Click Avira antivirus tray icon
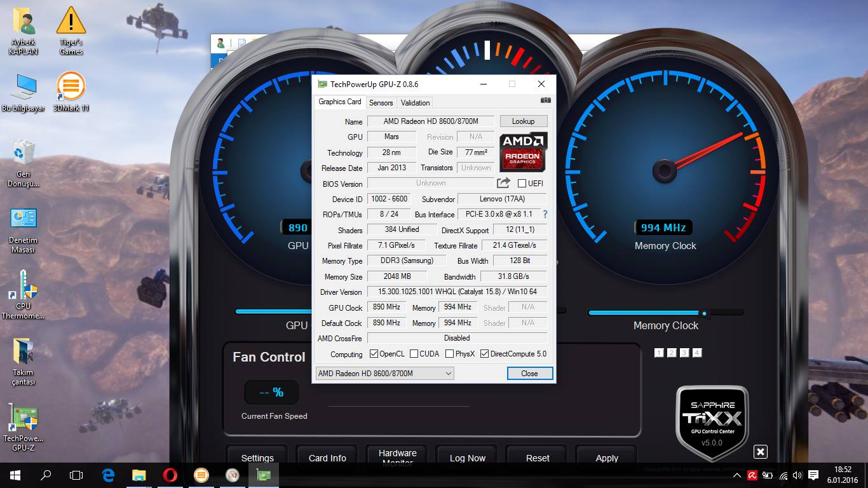Viewport: 868px width, 488px height. point(752,475)
